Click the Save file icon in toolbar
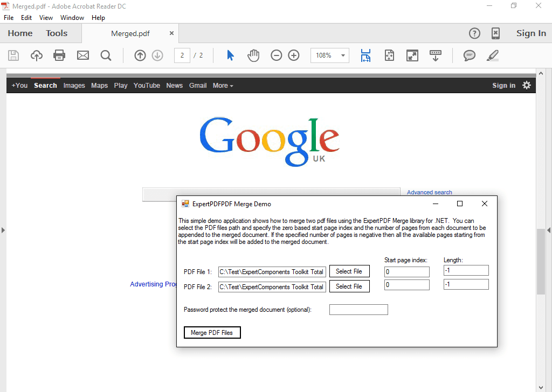 tap(13, 55)
